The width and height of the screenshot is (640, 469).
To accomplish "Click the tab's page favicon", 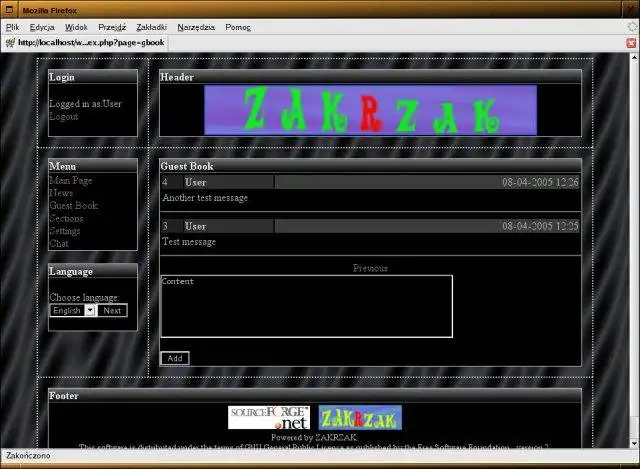I will (10, 42).
